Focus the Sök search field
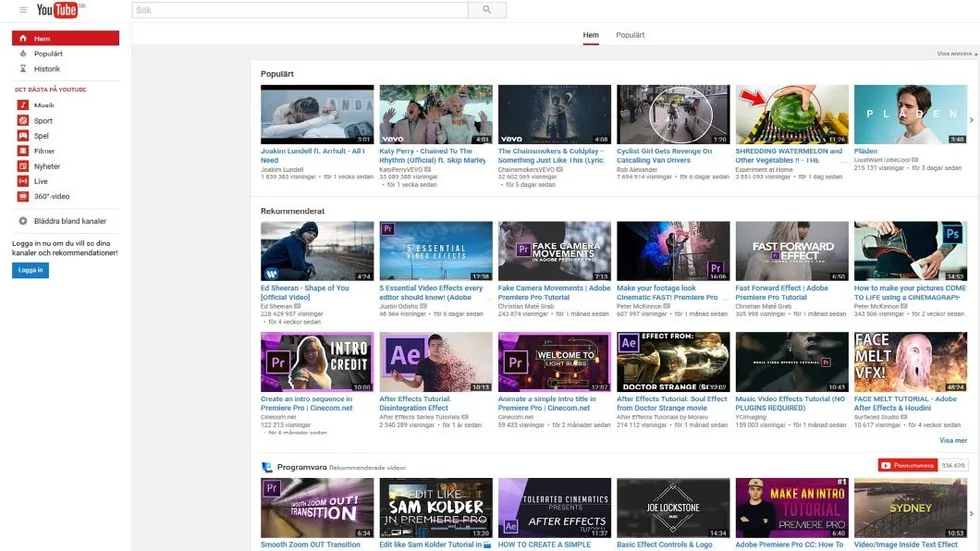The width and height of the screenshot is (980, 551). click(x=300, y=10)
